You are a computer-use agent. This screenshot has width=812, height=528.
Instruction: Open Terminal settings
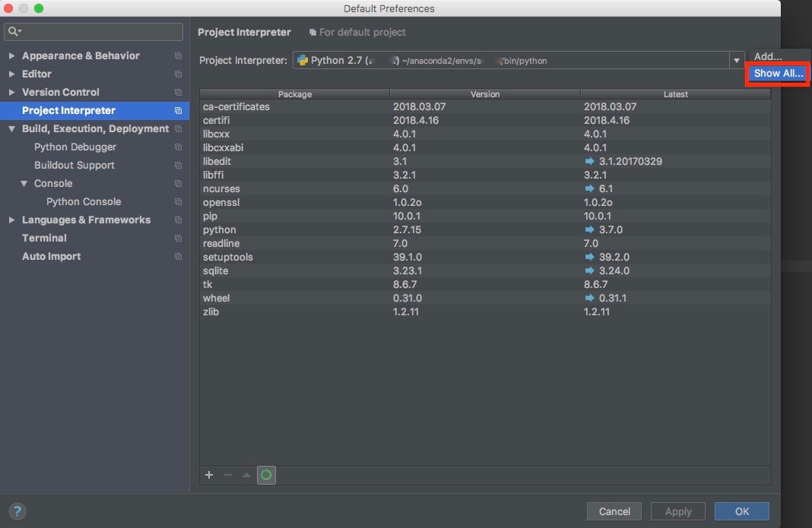point(44,238)
